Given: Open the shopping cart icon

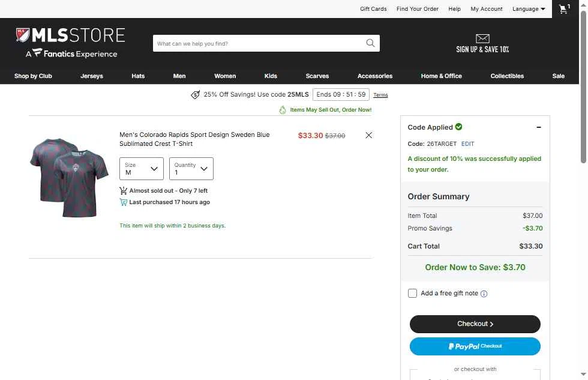Looking at the screenshot, I should (x=564, y=8).
